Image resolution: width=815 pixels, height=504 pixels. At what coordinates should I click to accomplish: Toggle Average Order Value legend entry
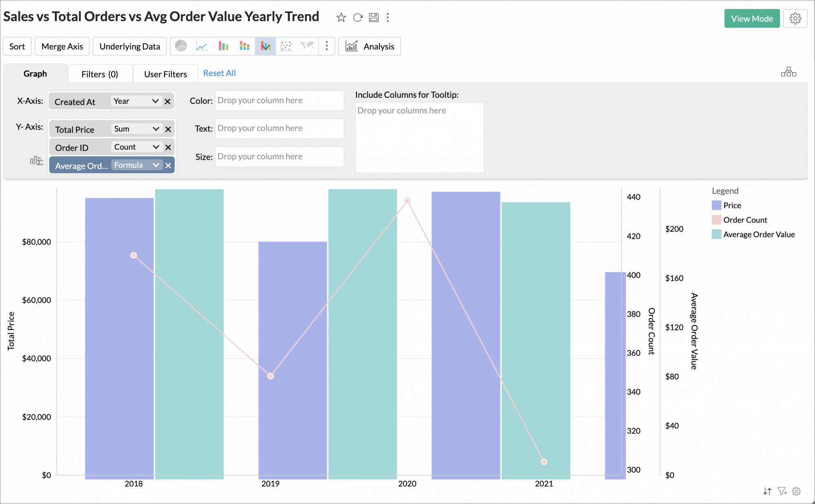click(x=758, y=234)
